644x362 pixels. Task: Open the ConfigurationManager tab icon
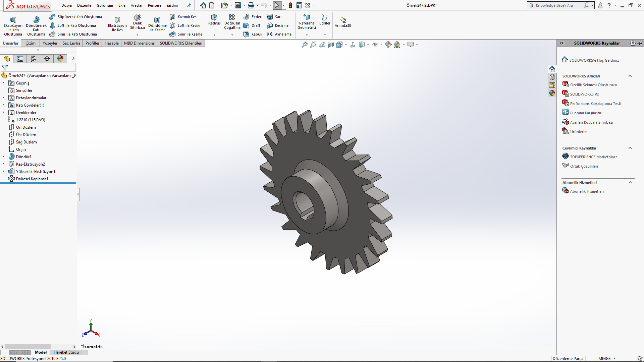coord(34,59)
